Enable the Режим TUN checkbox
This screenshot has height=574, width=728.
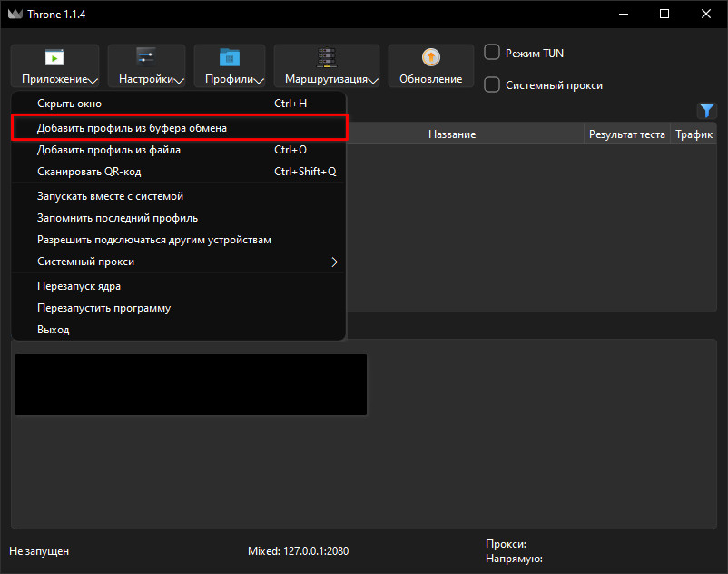492,53
